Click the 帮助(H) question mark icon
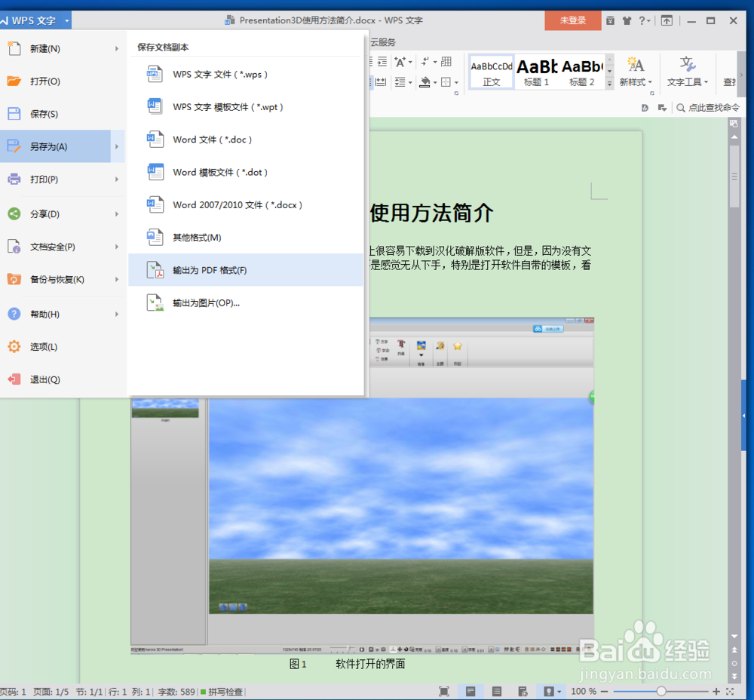 [x=14, y=314]
